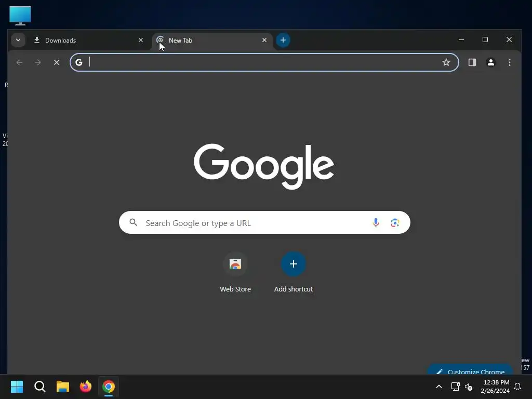532x399 pixels.
Task: Search by image with Google Lens icon
Action: pyautogui.click(x=395, y=222)
